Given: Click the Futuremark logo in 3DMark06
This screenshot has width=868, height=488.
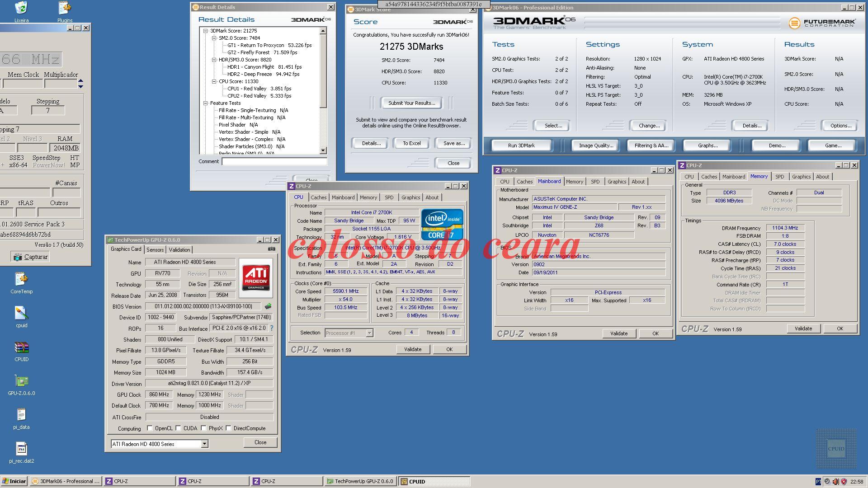Looking at the screenshot, I should [822, 23].
